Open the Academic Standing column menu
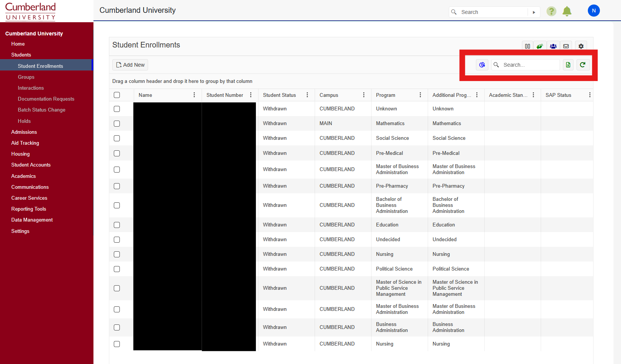 coord(534,95)
